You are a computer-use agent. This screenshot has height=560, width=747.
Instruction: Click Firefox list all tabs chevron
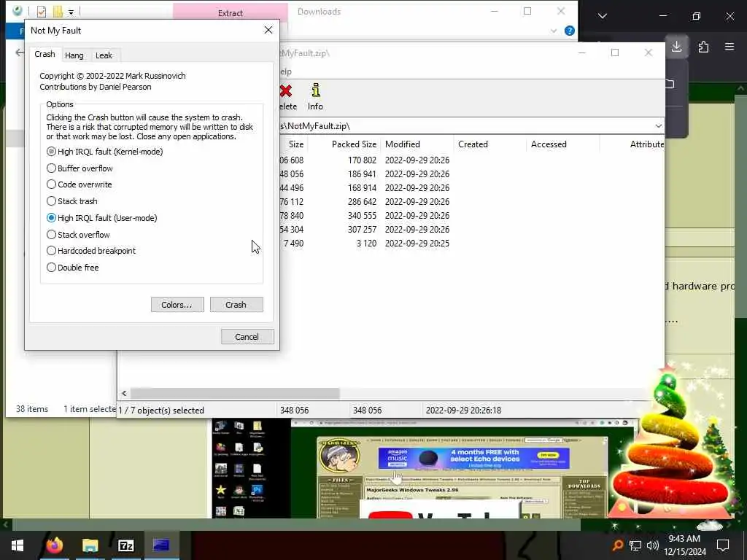pos(603,16)
